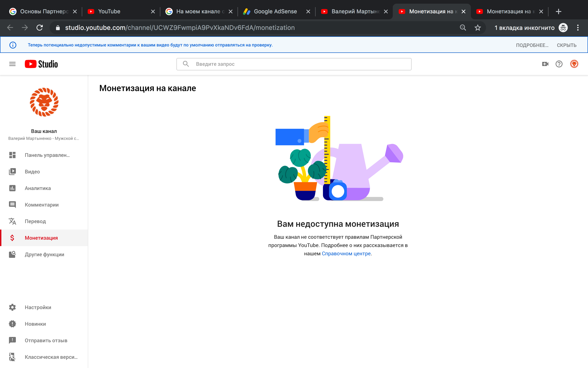Click the Monetization dollar icon
This screenshot has width=588, height=368.
click(12, 238)
